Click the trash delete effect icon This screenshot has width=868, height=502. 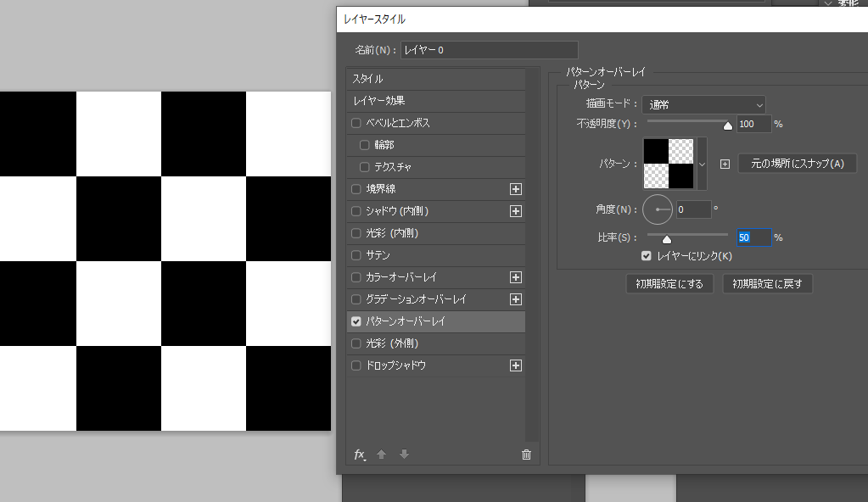[526, 455]
